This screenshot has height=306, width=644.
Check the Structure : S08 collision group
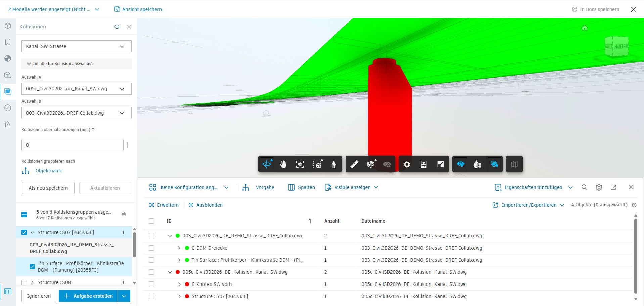[x=24, y=282]
